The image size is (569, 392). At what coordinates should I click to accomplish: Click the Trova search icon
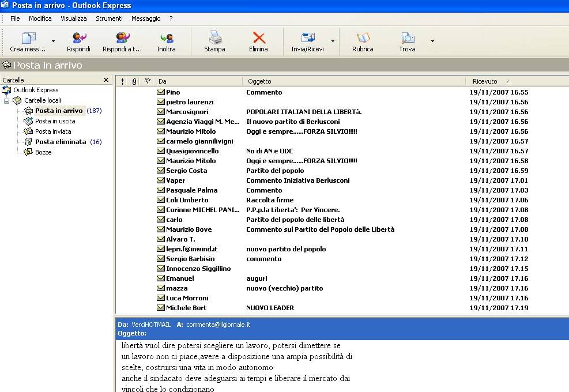pos(408,38)
